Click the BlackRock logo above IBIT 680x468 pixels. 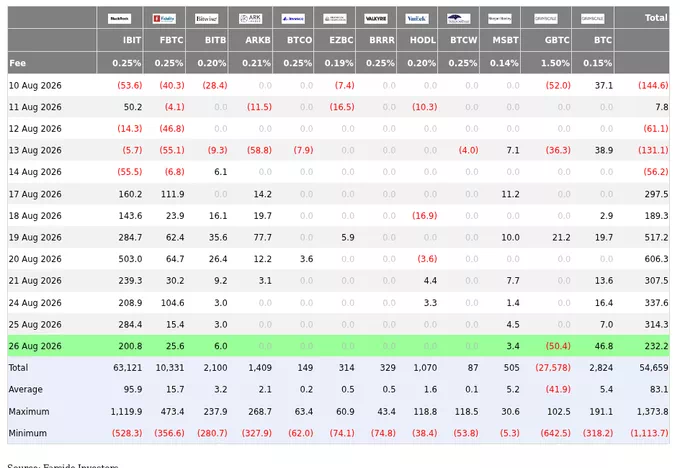[119, 19]
